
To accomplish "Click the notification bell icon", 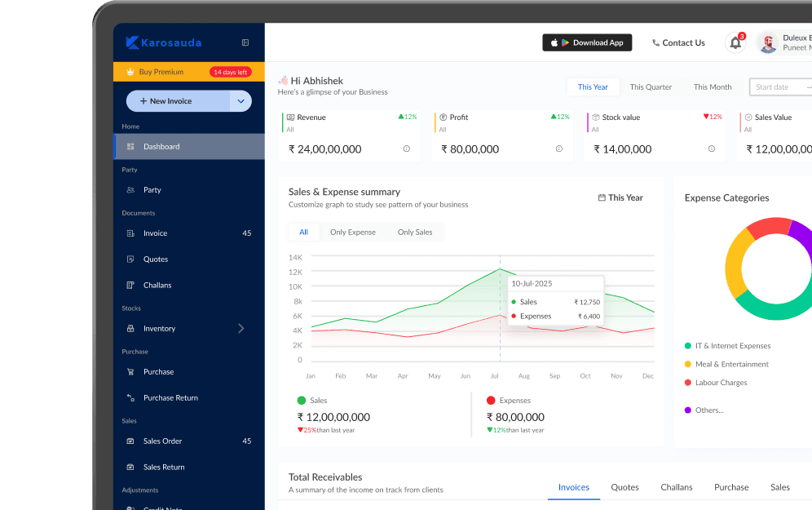I will pos(735,43).
